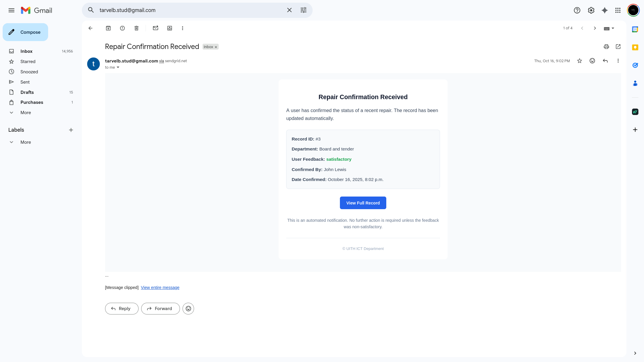Print the Repair Confirmation email
Viewport: 644px width, 362px height.
click(606, 47)
